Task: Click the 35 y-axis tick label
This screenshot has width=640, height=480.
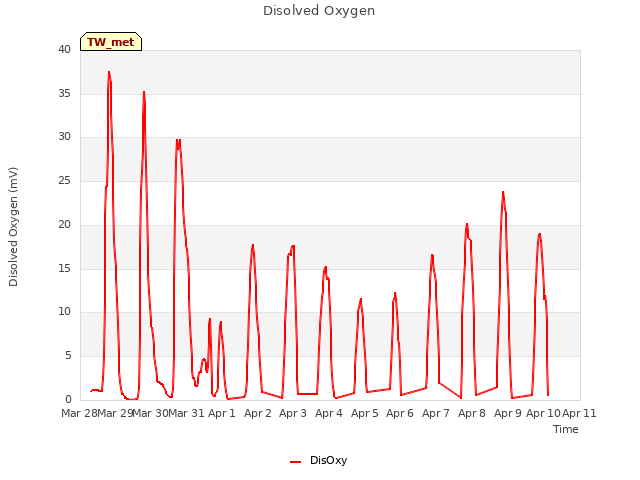Action: click(64, 93)
